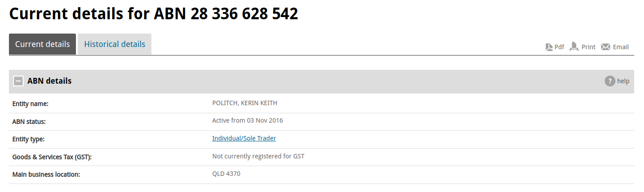
Task: Click the entity name POLITCH, KERIN KEITH
Action: click(245, 103)
